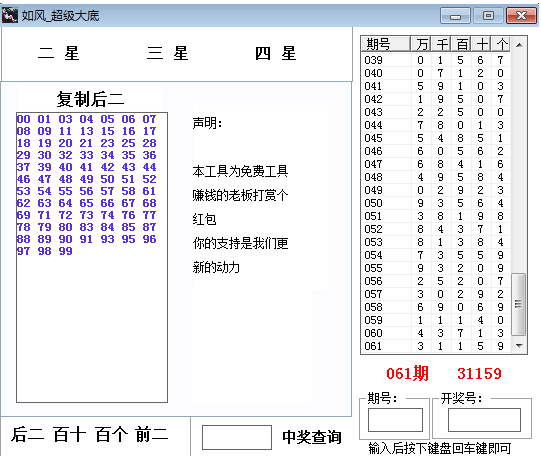Select row 043 in the results list

(x=436, y=112)
